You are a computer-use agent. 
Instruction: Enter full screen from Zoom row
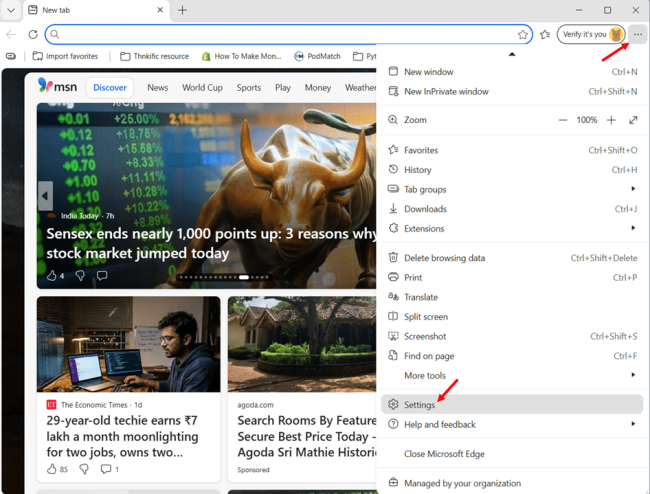(x=633, y=120)
